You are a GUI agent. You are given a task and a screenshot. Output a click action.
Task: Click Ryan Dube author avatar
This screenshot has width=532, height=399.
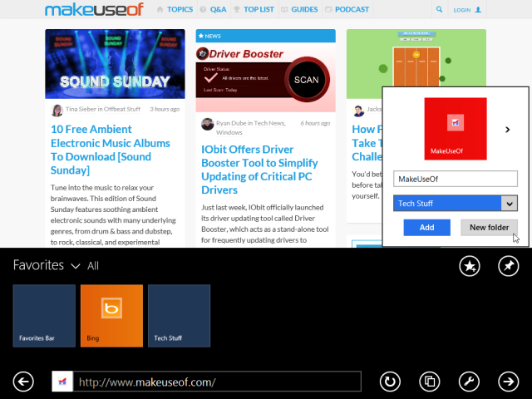pyautogui.click(x=207, y=124)
